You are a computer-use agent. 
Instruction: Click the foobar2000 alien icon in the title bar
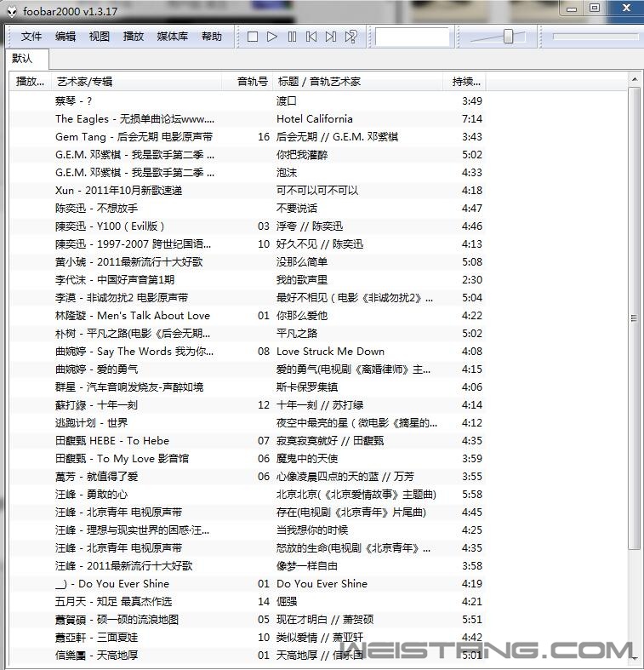12,12
